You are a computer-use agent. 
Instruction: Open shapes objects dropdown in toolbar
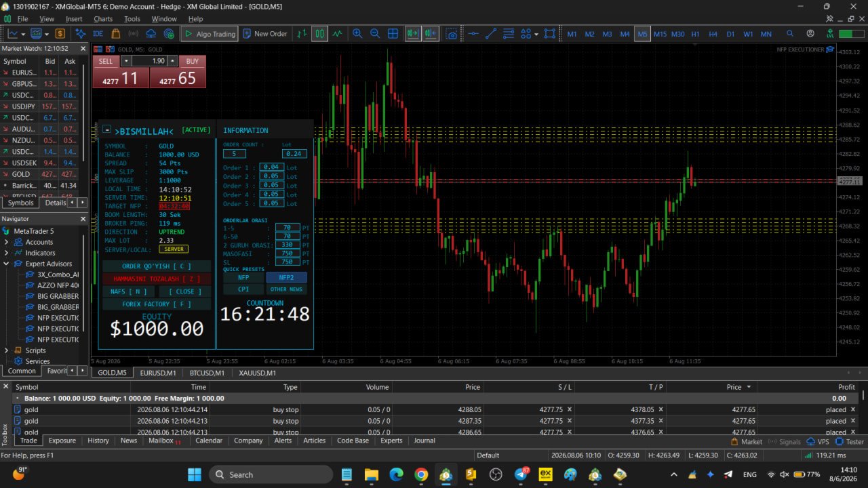point(536,33)
